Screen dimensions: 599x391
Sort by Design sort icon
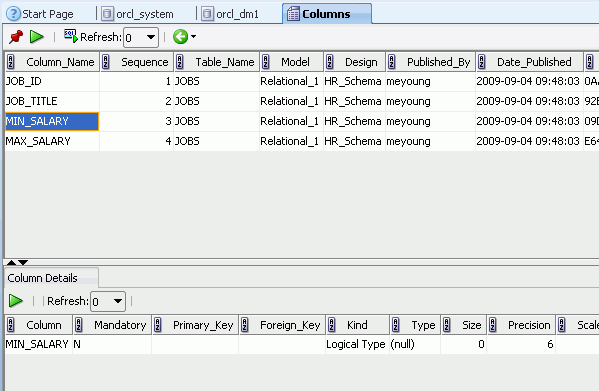click(x=330, y=62)
